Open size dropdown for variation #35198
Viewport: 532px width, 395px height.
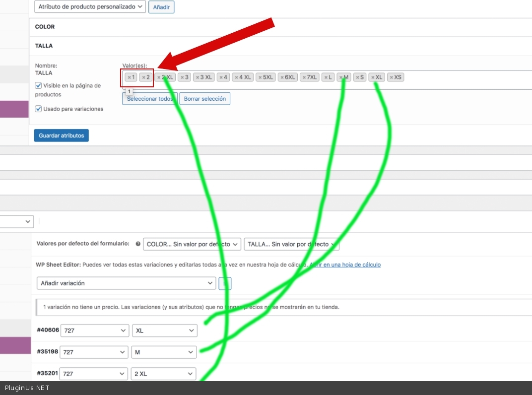point(164,352)
